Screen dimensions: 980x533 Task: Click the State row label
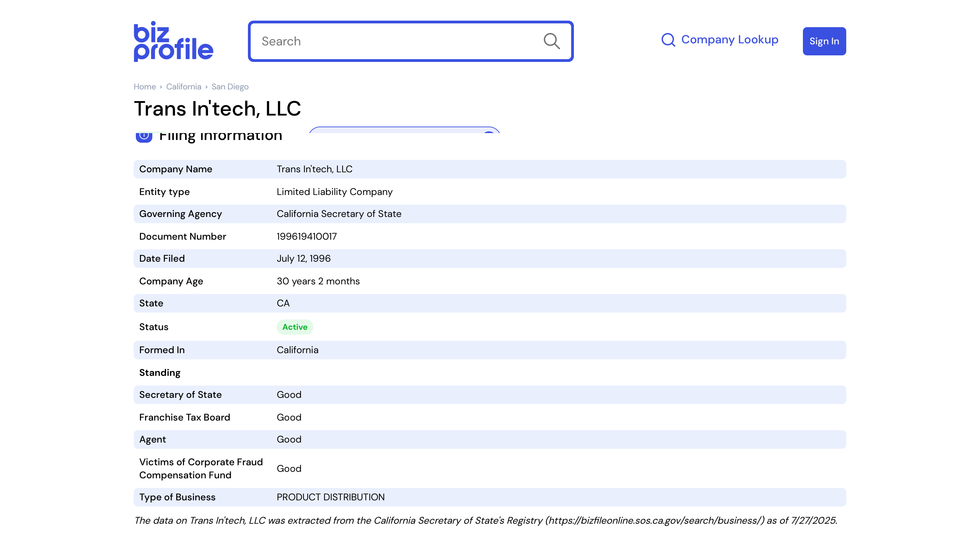point(151,303)
